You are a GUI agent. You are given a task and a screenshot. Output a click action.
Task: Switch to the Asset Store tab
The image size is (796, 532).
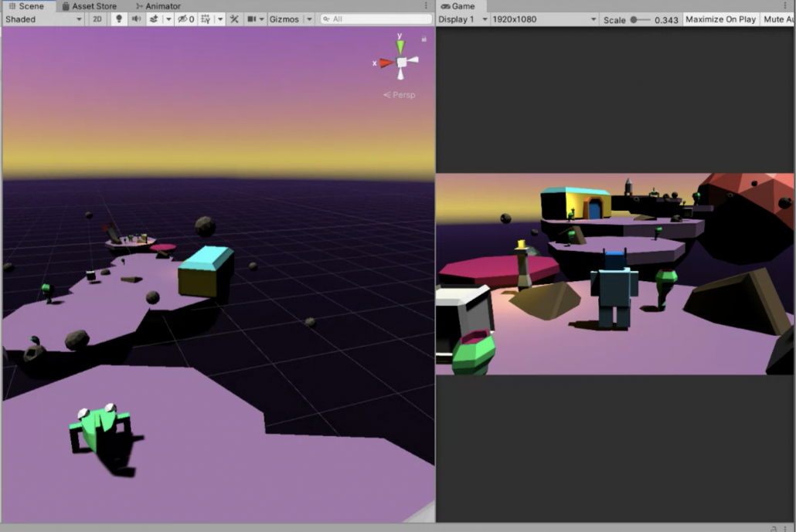(x=94, y=6)
